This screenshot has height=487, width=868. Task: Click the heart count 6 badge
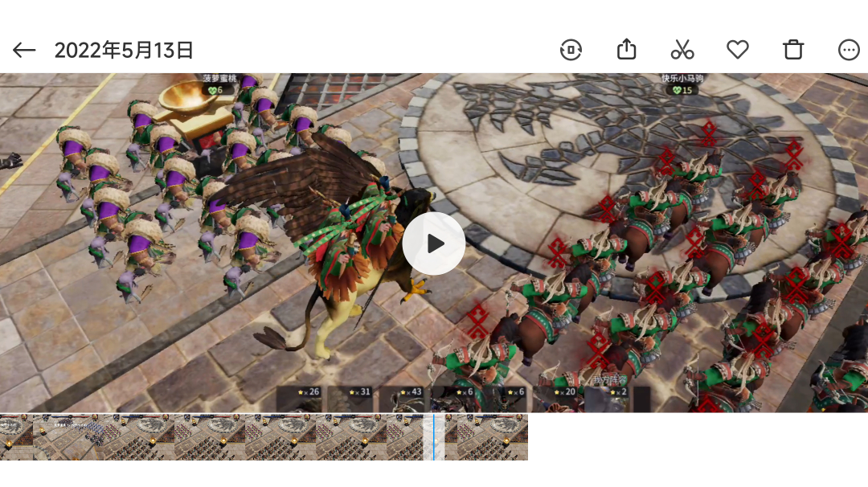point(215,90)
